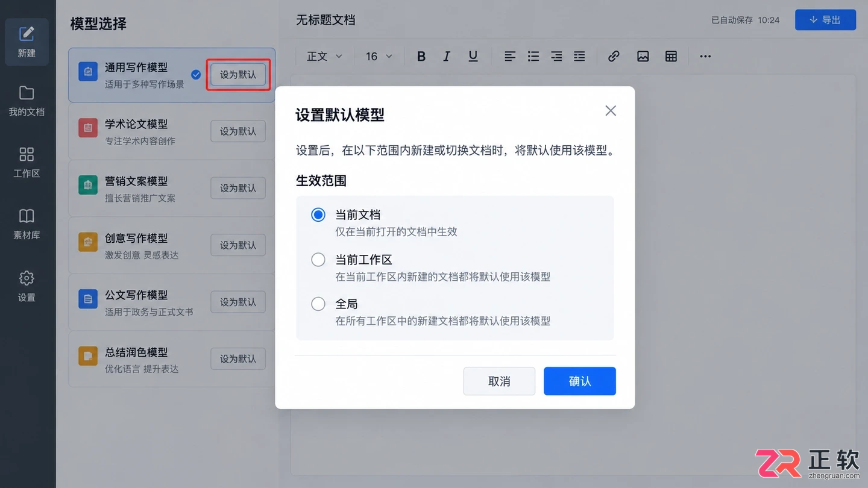The height and width of the screenshot is (488, 868).
Task: Select the 全局 radio option
Action: click(x=318, y=304)
